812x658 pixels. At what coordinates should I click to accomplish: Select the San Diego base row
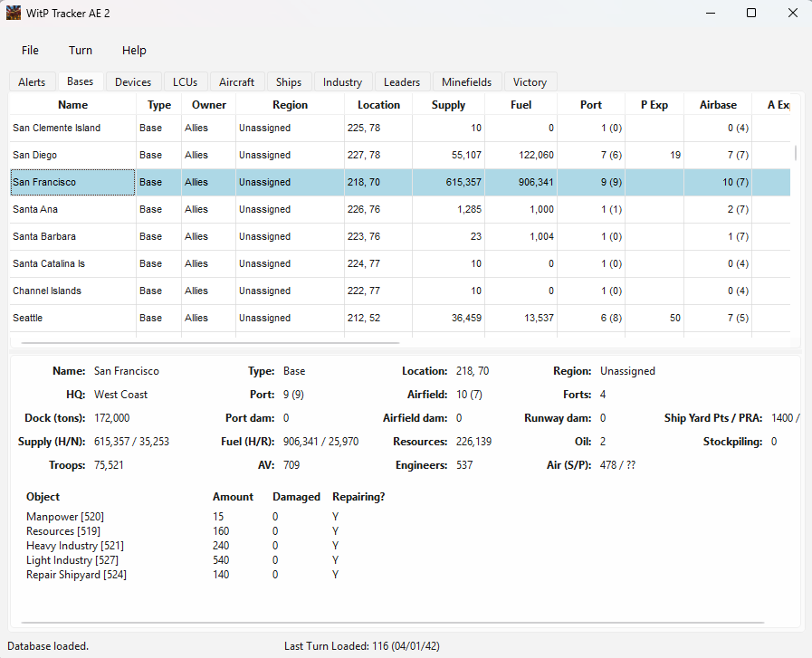pyautogui.click(x=400, y=155)
